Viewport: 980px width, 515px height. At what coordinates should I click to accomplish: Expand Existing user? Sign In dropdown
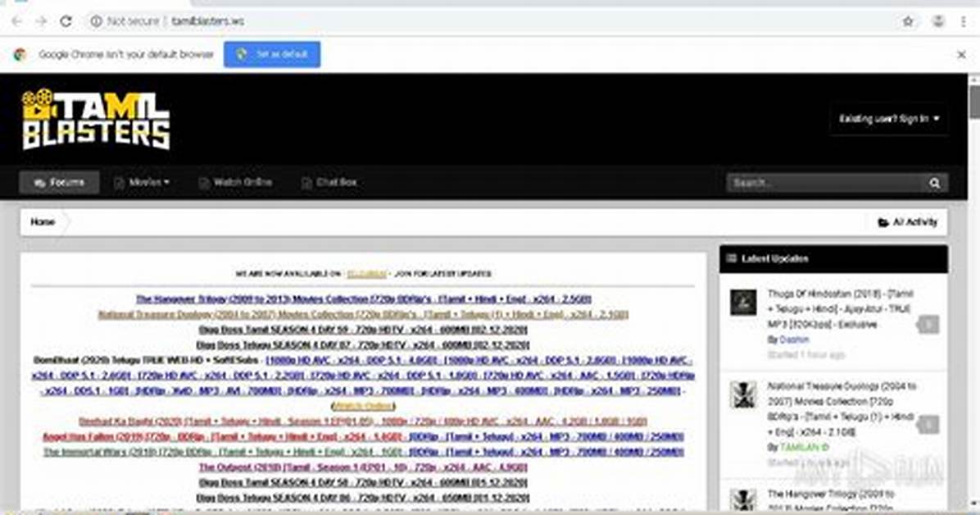click(889, 118)
